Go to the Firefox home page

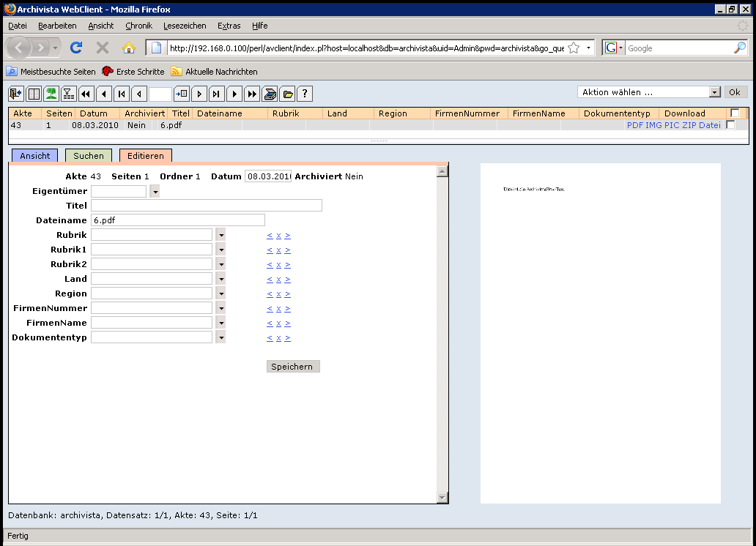pyautogui.click(x=129, y=48)
